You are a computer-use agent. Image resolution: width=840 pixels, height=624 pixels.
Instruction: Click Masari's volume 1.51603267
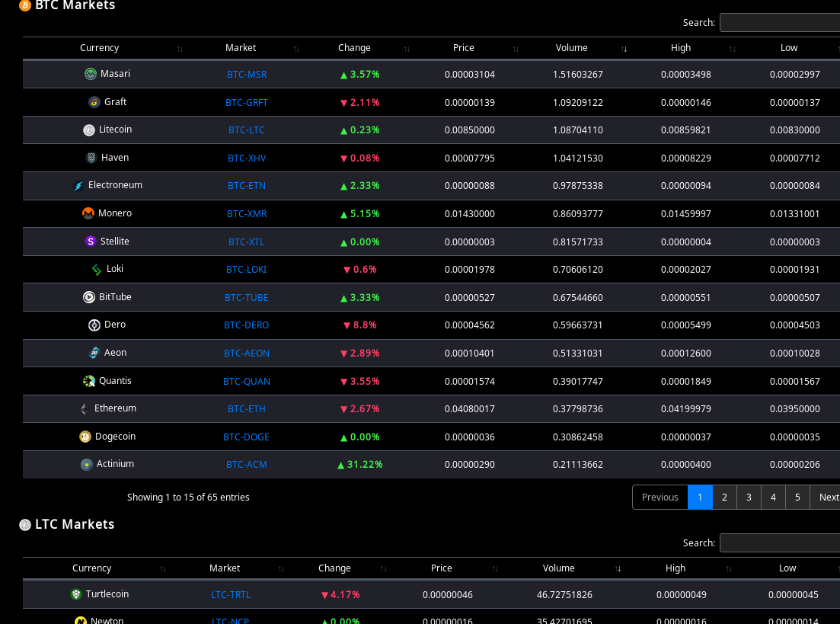pos(578,75)
